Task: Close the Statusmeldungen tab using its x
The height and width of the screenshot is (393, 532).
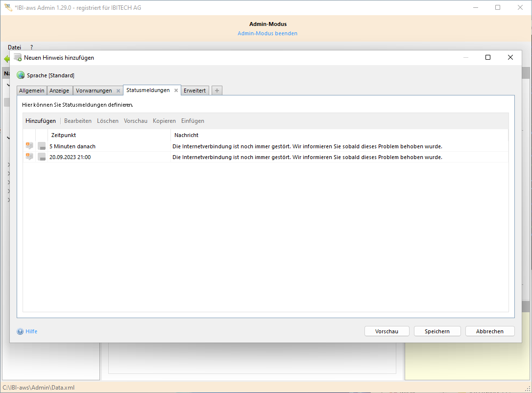Action: point(176,91)
